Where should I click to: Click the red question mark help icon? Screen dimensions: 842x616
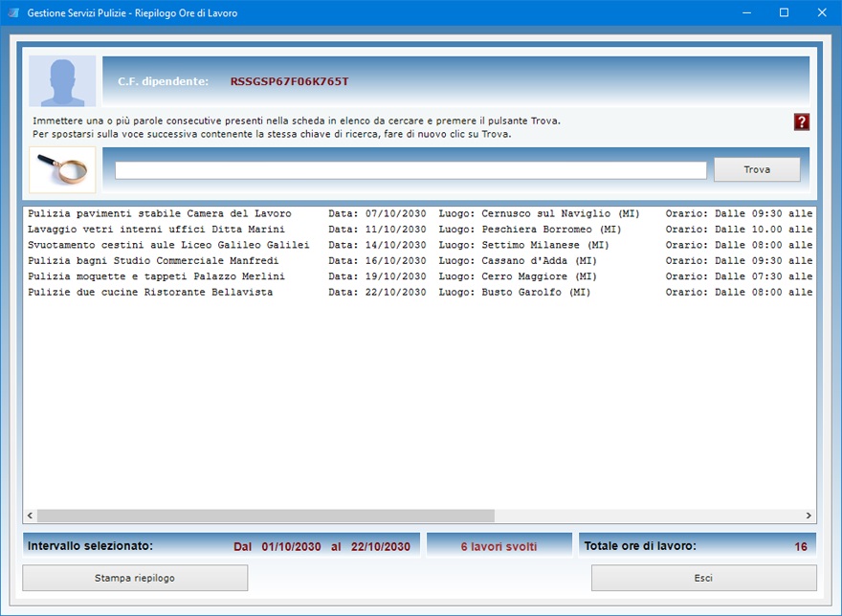point(802,121)
